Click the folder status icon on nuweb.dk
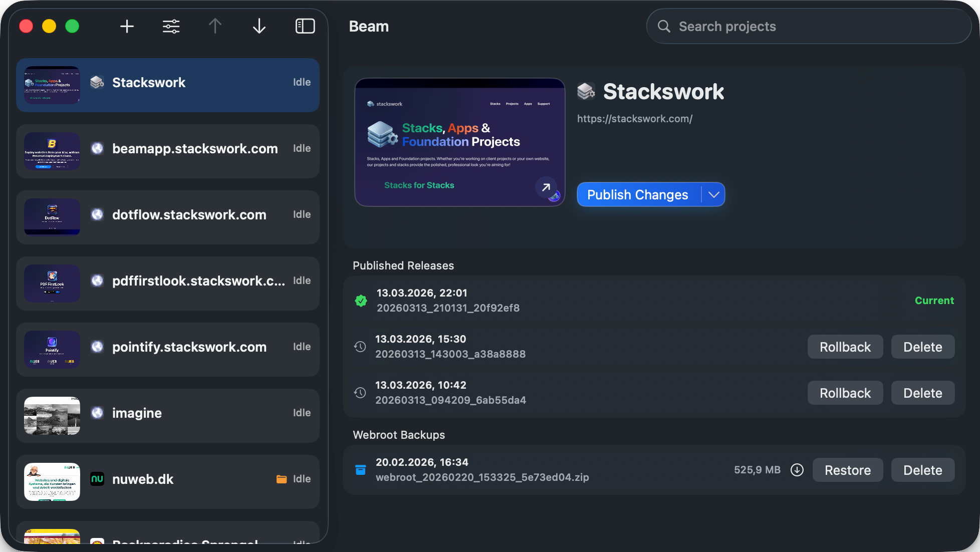This screenshot has width=980, height=552. (x=282, y=479)
